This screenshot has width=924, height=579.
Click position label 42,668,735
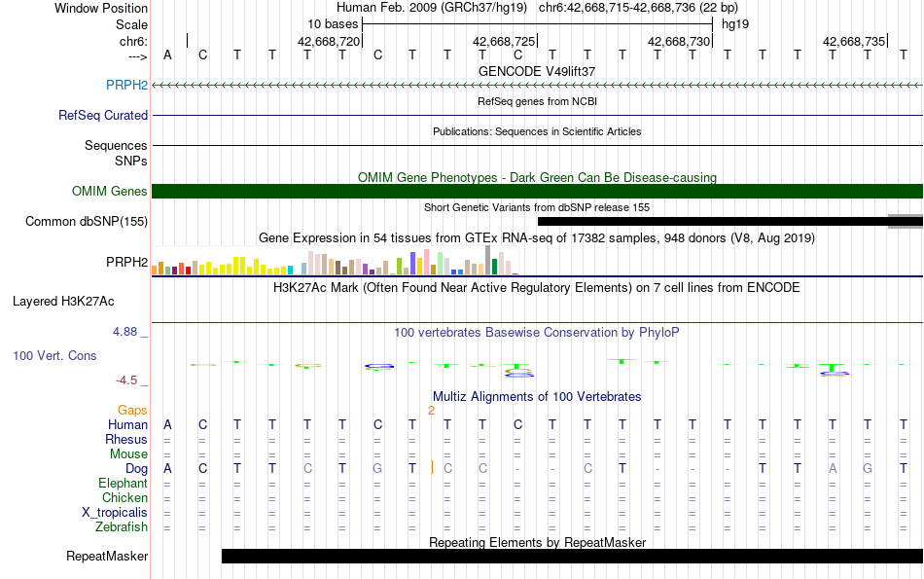pyautogui.click(x=853, y=41)
